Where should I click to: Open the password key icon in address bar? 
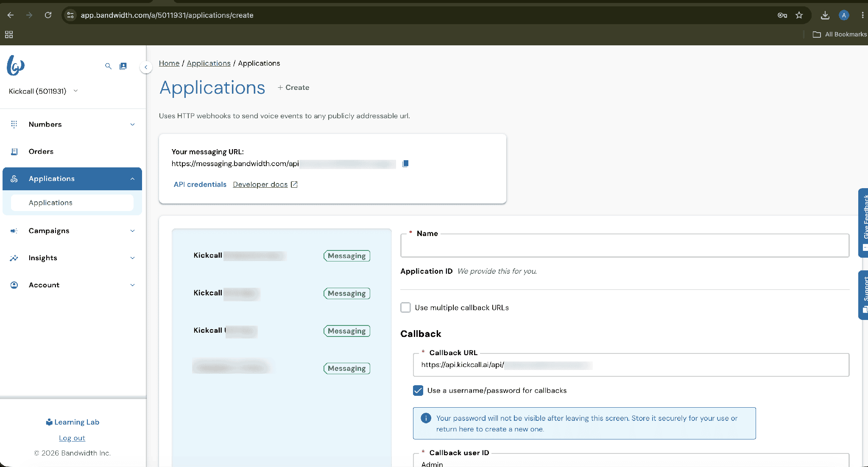point(782,15)
